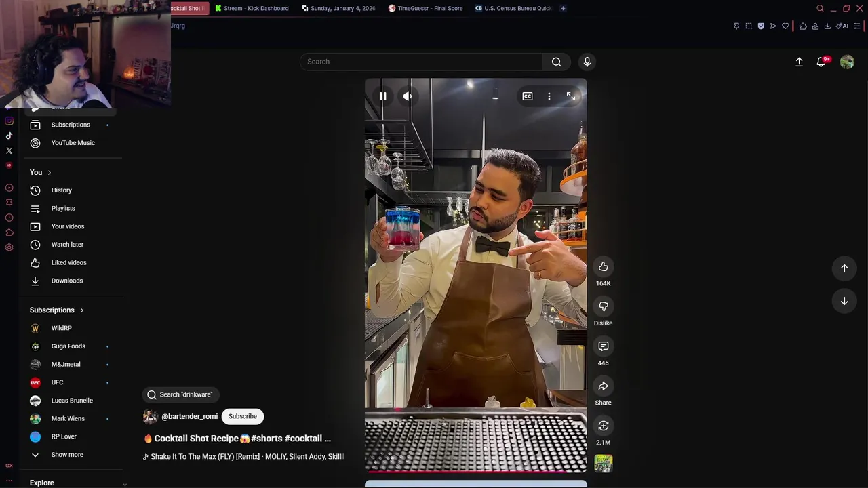The image size is (868, 488).
Task: Open the sound thumbnail below Remix
Action: coord(604,464)
